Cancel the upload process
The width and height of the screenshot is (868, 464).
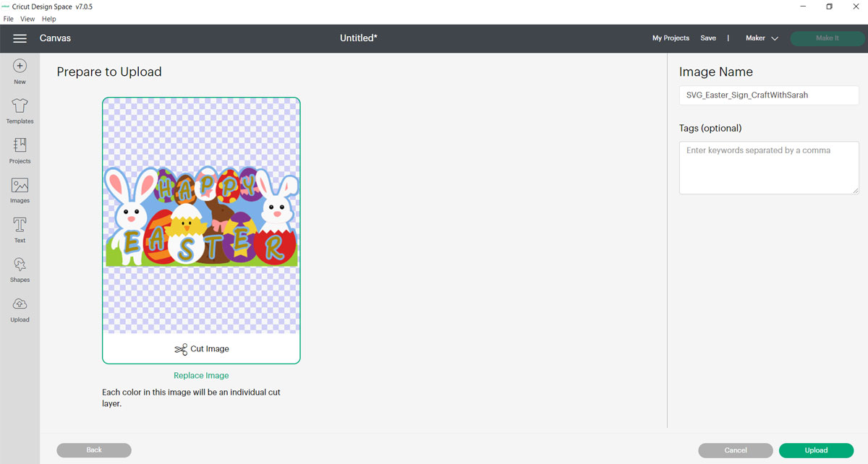[x=735, y=450]
